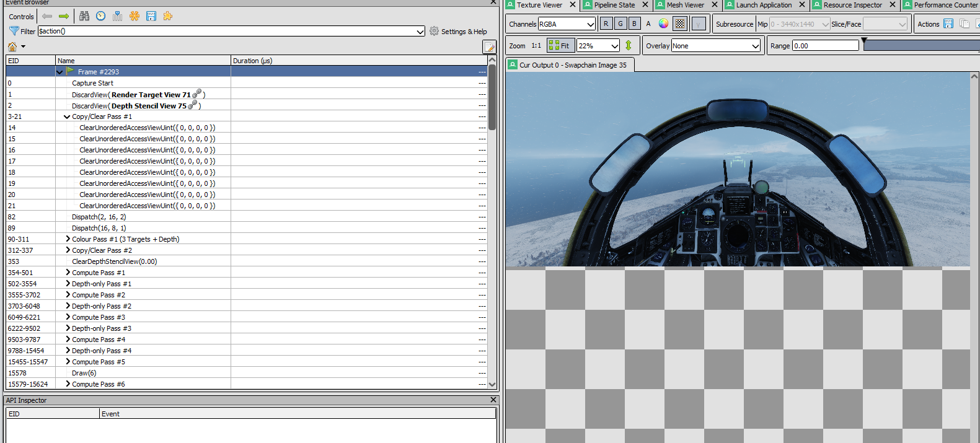Toggle the G green channel button
Viewport: 980px width, 443px height.
pyautogui.click(x=620, y=24)
